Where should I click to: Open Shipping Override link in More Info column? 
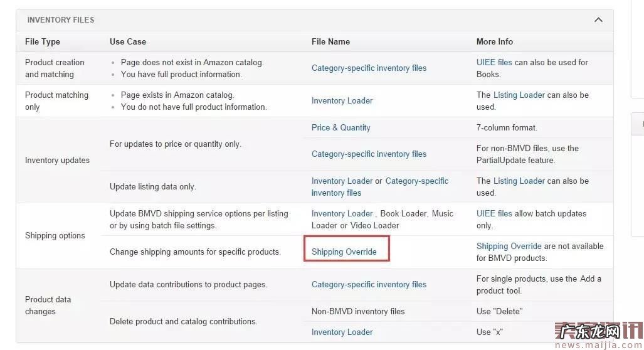509,246
